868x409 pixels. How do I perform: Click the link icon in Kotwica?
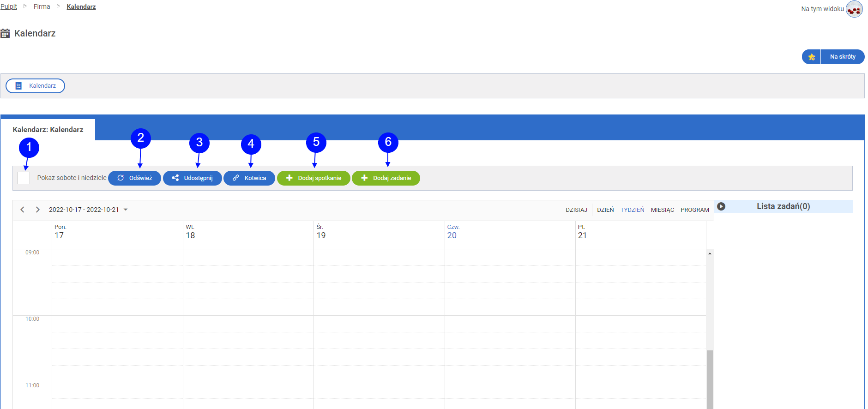[x=236, y=178]
